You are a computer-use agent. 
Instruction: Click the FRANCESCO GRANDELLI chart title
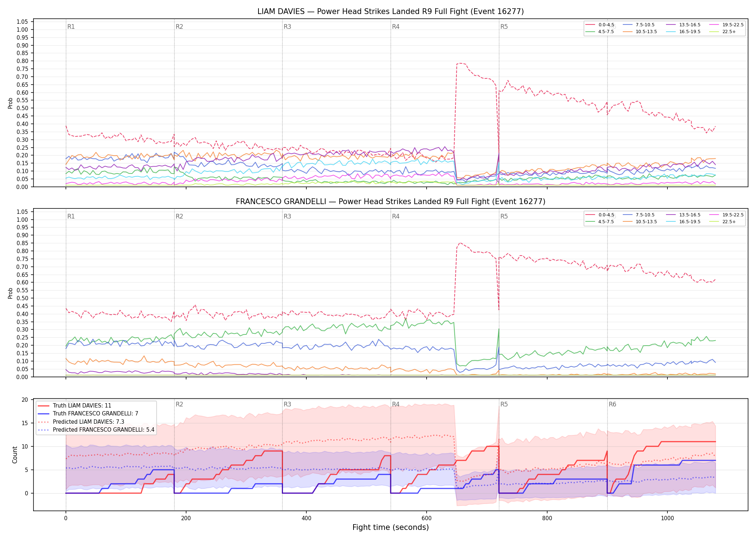coord(390,202)
